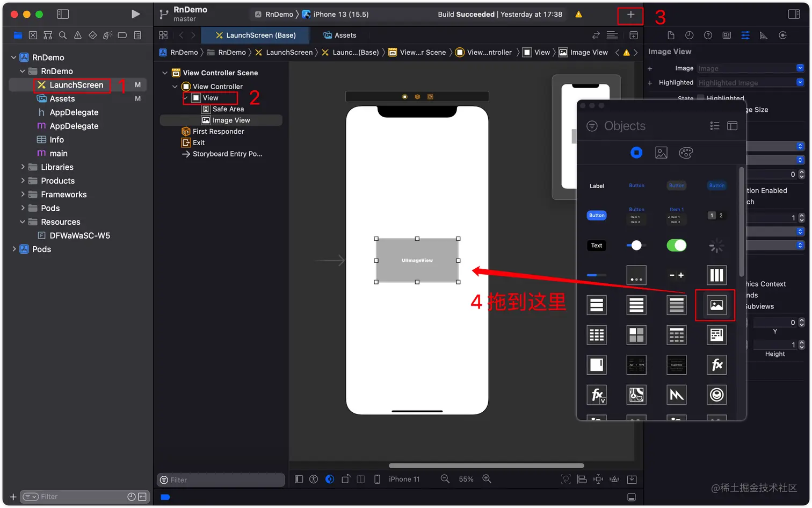This screenshot has height=508, width=812.
Task: Open the Issue navigator warning icon
Action: tap(78, 35)
